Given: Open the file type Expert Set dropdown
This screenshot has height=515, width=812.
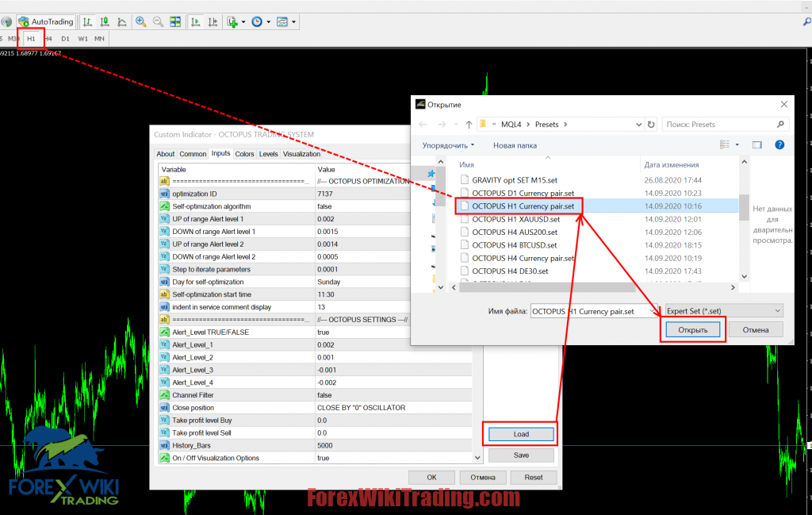Looking at the screenshot, I should coord(724,311).
